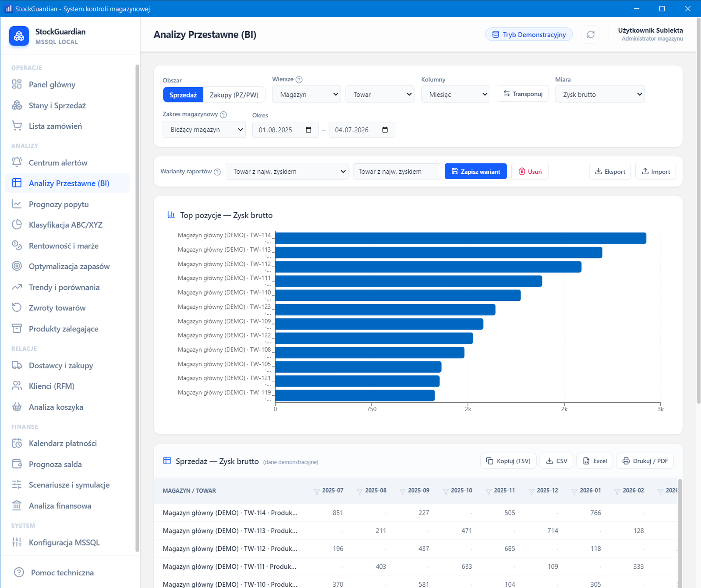Open Klasyfikacja ABC/XYZ

coord(68,225)
